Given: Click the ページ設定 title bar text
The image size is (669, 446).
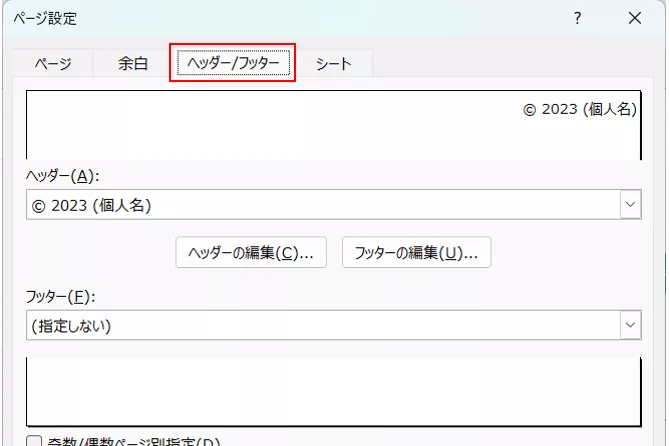Looking at the screenshot, I should pos(45,18).
